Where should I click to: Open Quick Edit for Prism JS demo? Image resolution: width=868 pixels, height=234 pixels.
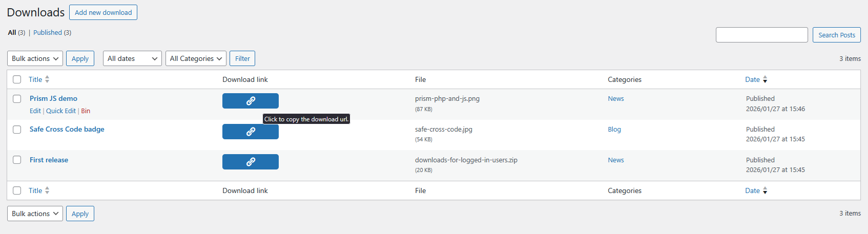[x=61, y=111]
